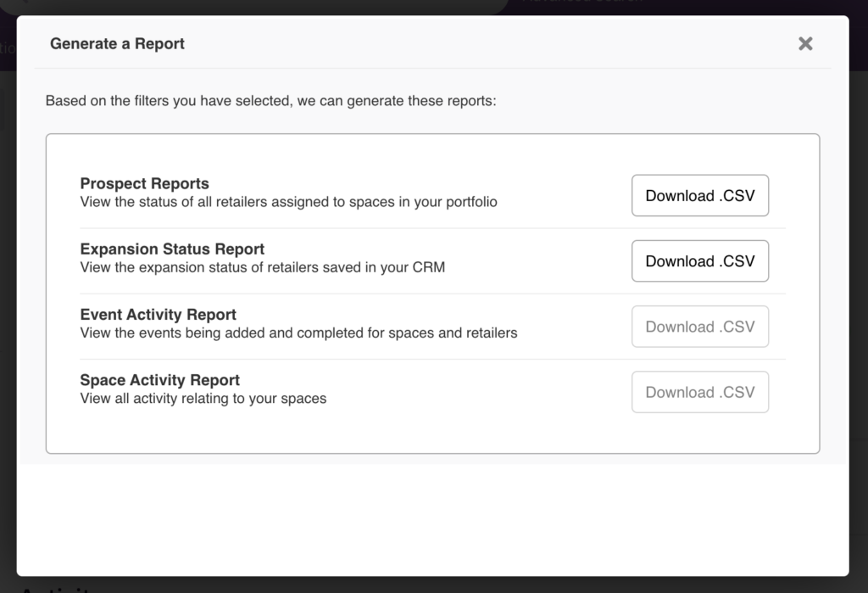The width and height of the screenshot is (868, 593).
Task: Click the Space Activity Report heading
Action: [159, 379]
